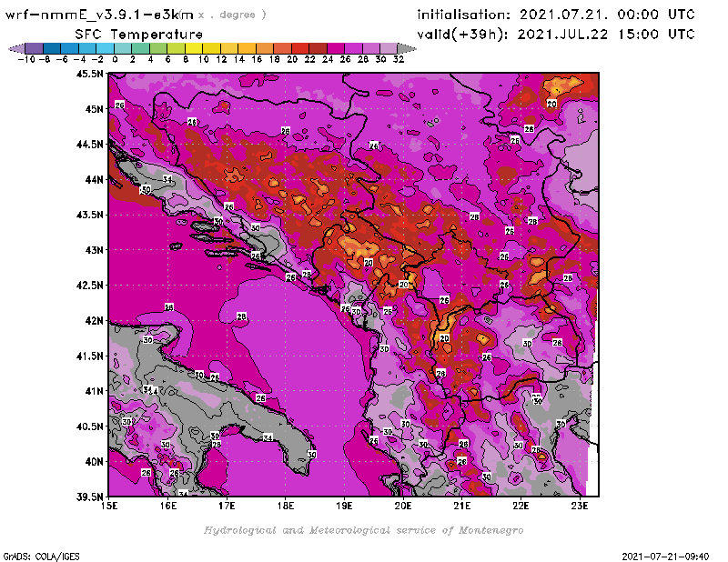Click the 45.5N latitude axis label

click(x=89, y=74)
